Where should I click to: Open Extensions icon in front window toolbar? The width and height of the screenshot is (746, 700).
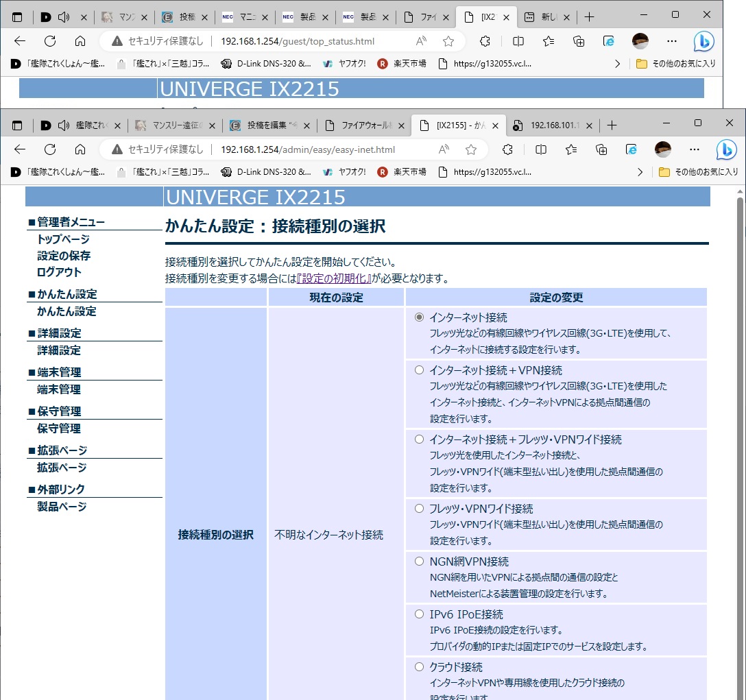(507, 149)
